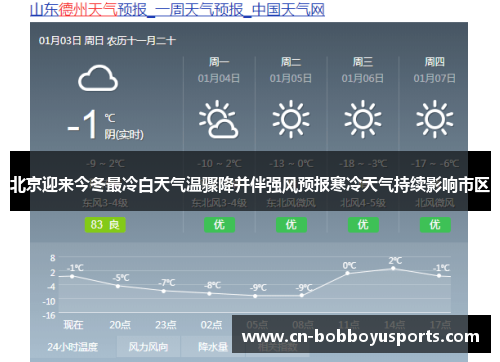The width and height of the screenshot is (500, 362).
Task: Click the sunny icon for 周四
Action: (435, 119)
